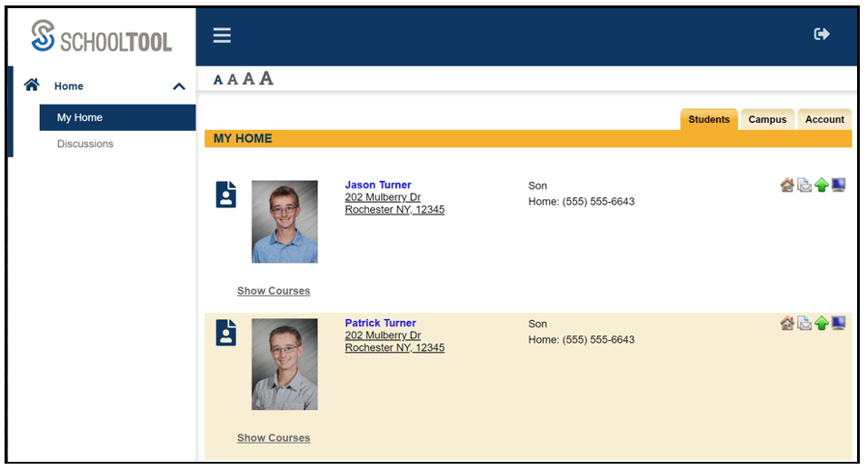Switch to the Campus tab
The image size is (868, 470).
click(x=767, y=120)
